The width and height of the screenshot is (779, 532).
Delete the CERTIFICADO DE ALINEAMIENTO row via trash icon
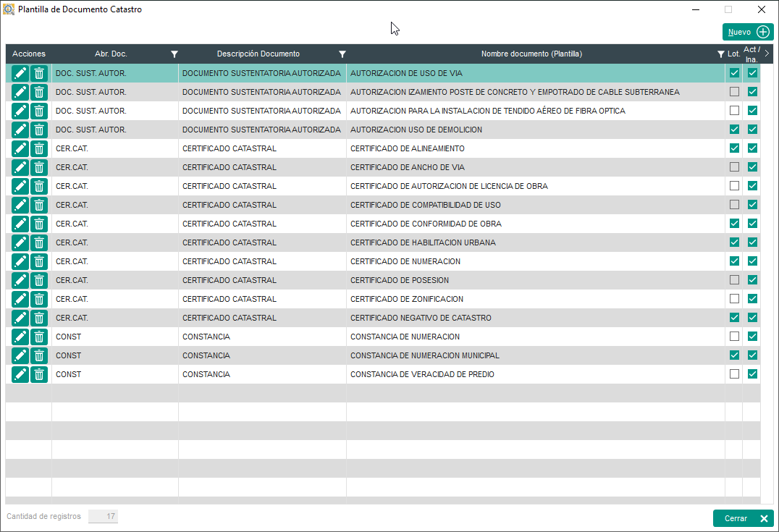39,148
